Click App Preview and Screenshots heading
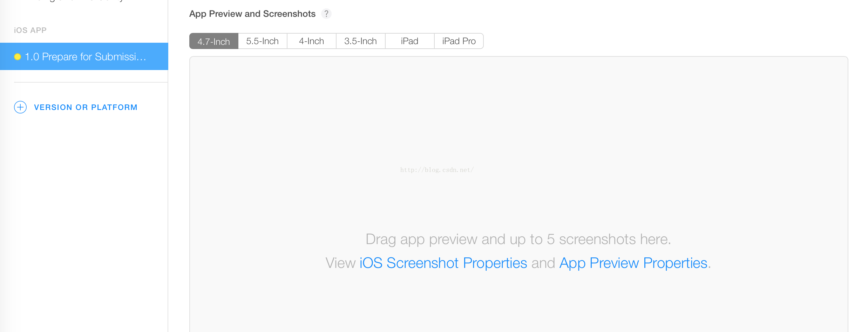Screen dimensions: 868x332 click(252, 14)
